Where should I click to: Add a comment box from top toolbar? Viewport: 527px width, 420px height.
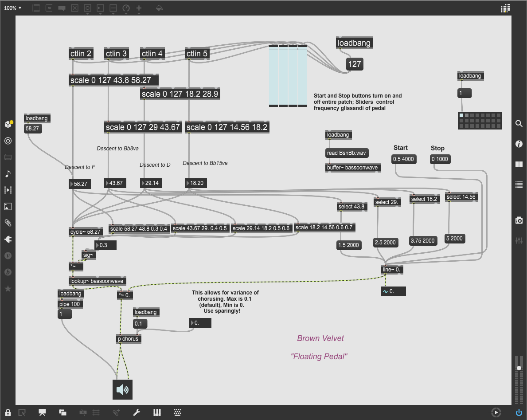[x=62, y=8]
